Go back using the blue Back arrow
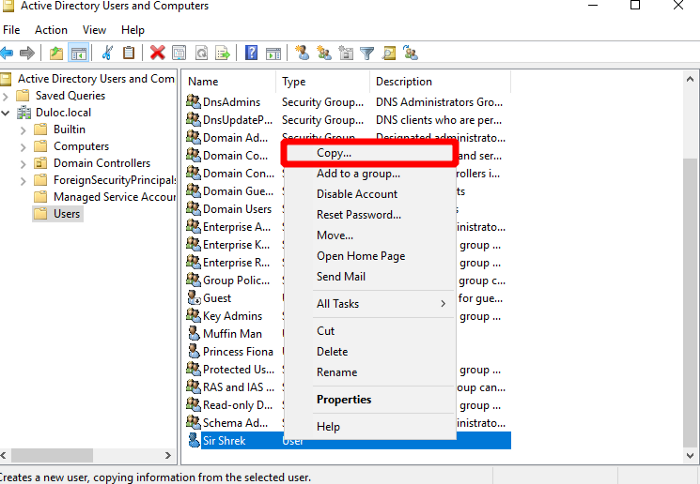Image resolution: width=700 pixels, height=484 pixels. (x=6, y=53)
